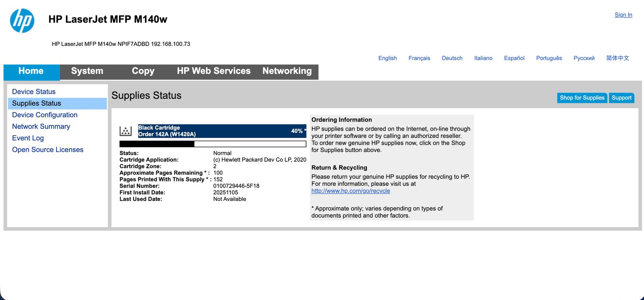Open the Event Log page

point(28,138)
